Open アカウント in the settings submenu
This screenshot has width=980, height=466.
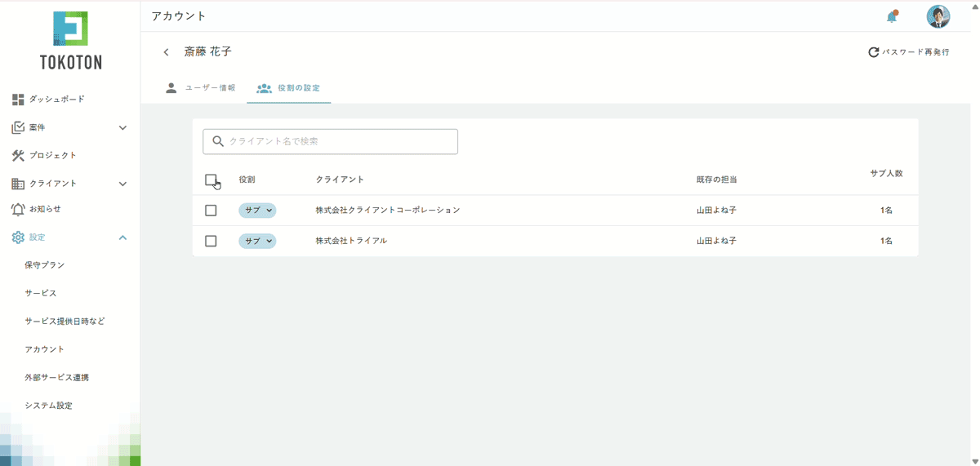pyautogui.click(x=45, y=349)
